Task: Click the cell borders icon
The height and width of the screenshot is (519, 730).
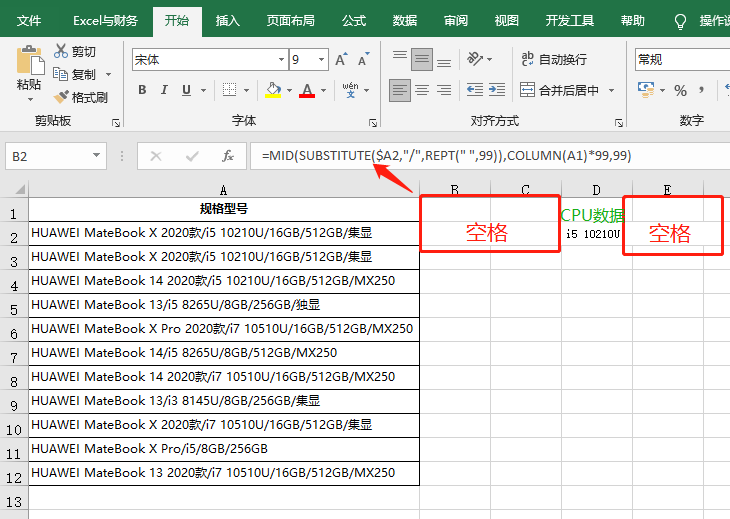Action: pos(229,90)
